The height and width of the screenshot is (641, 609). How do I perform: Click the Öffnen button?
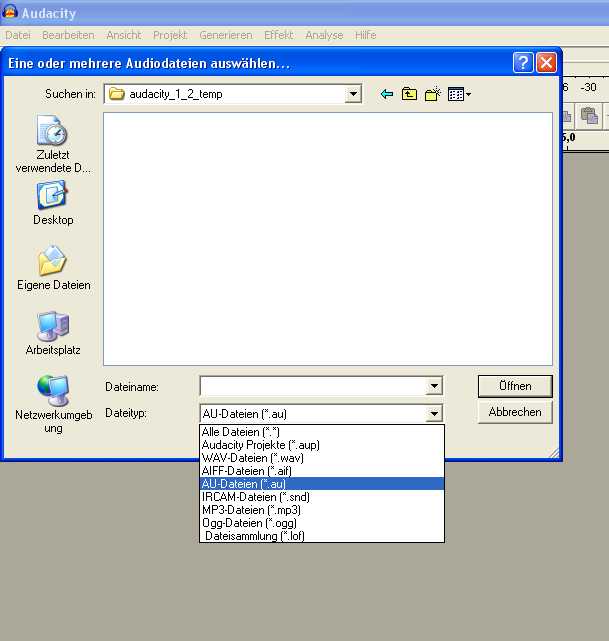click(x=515, y=386)
